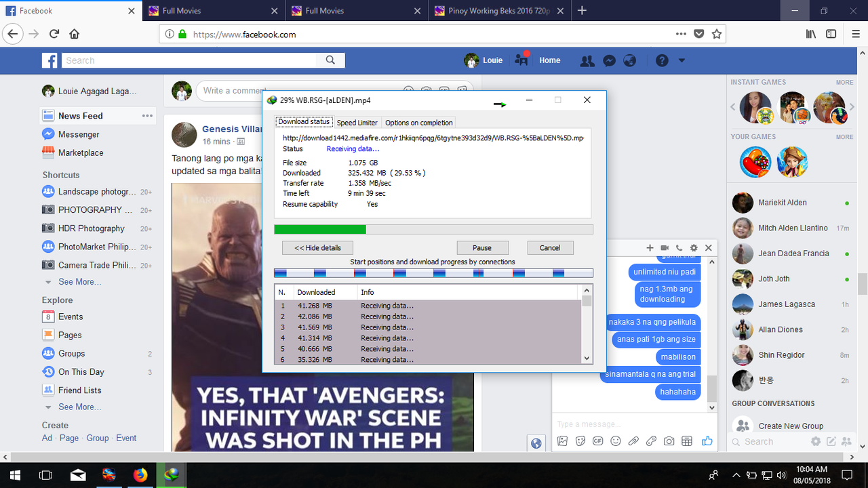Open Quick Help question mark icon
868x488 pixels.
coord(662,60)
